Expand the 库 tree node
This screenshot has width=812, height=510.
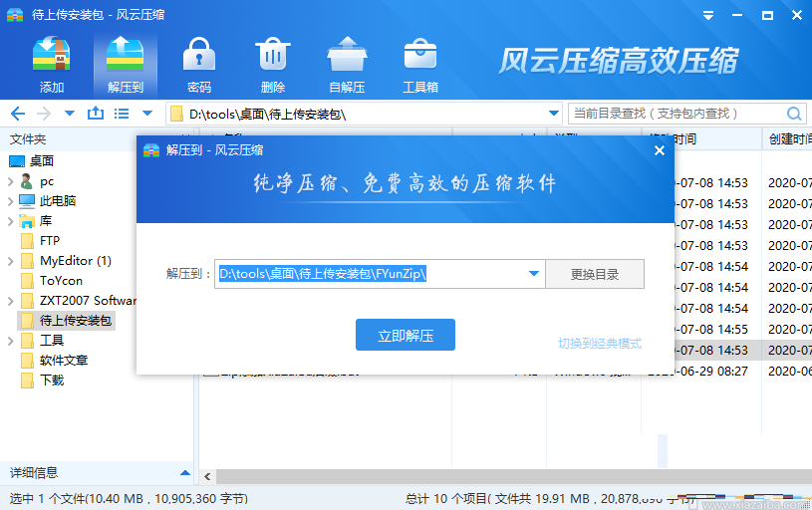(10, 221)
